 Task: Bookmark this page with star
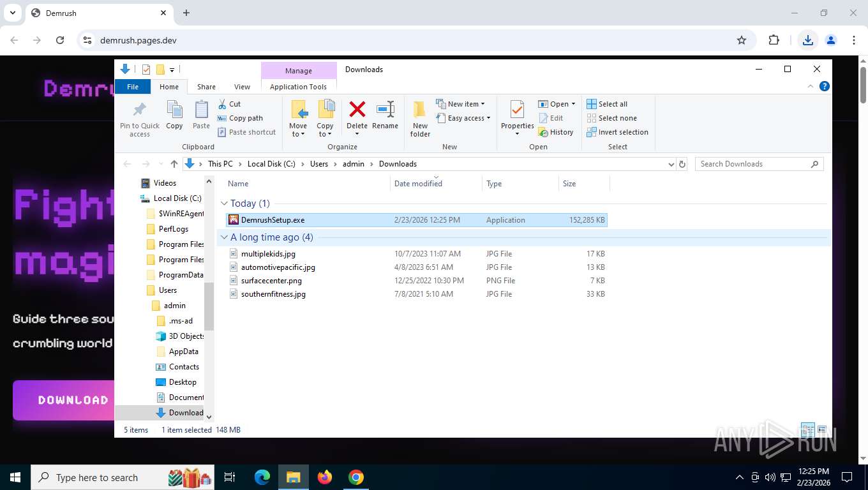coord(742,40)
